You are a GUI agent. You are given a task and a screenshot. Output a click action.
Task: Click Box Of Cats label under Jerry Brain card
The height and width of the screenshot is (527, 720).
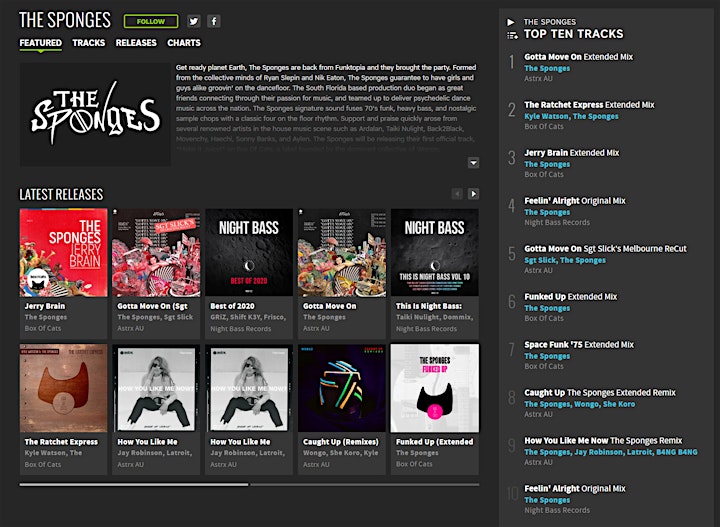point(43,328)
